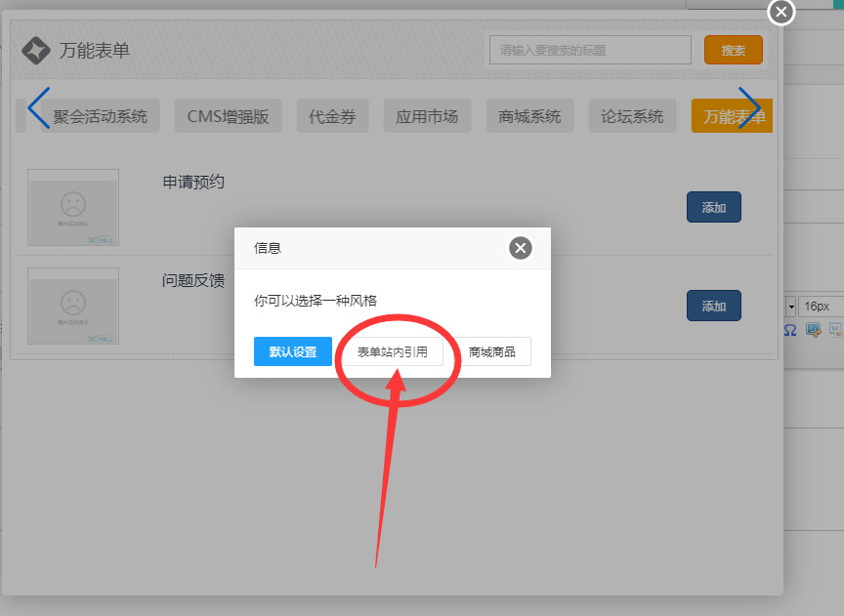Select the highlighted 万能表单 tab
844x616 pixels.
[732, 115]
